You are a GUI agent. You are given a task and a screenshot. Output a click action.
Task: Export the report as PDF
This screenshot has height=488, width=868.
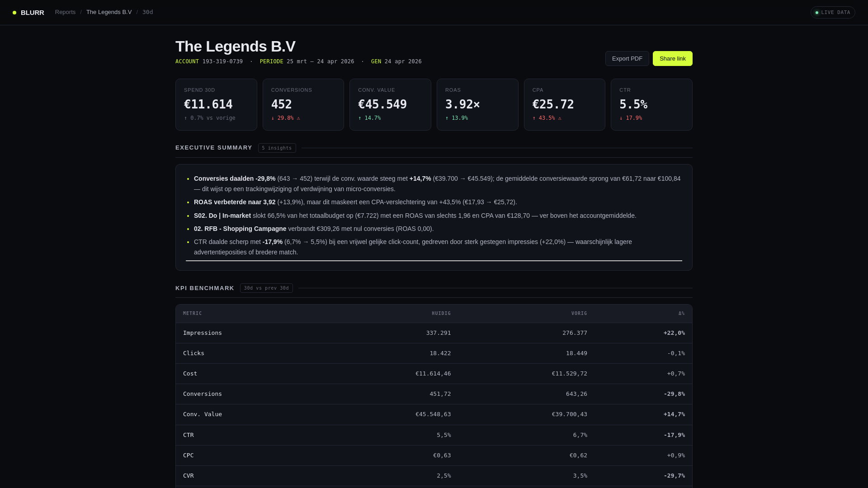point(627,59)
